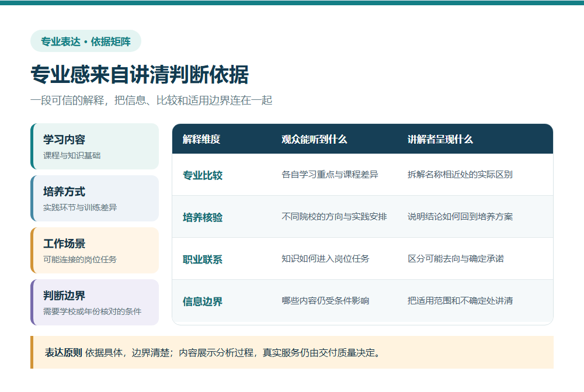Image resolution: width=584 pixels, height=392 pixels.
Task: Click the 专业表达 · 依据矩阵 pill tag
Action: tap(86, 41)
